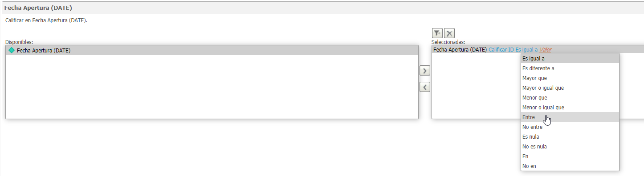Select "Mayor o igual que" option

(570, 88)
